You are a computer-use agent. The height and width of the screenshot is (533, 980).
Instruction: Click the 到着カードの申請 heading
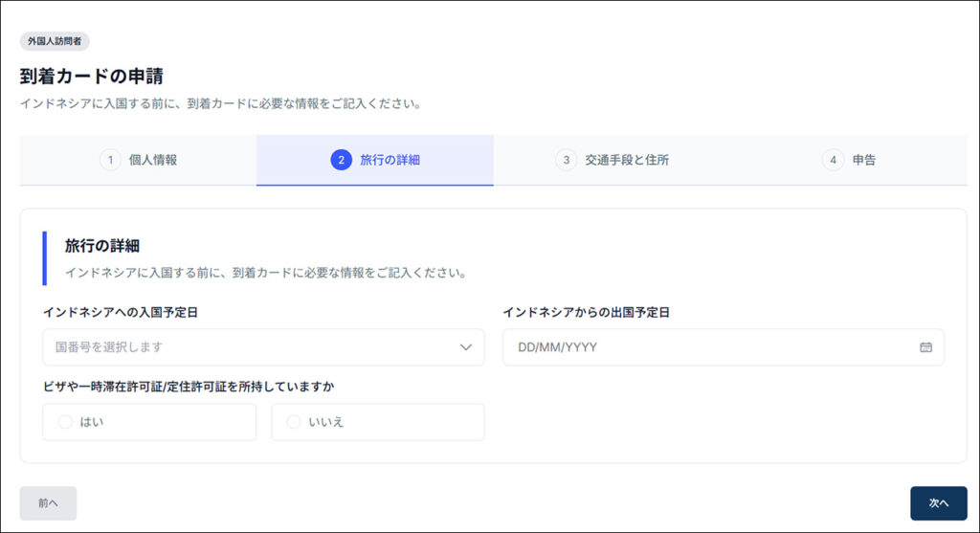click(x=92, y=77)
